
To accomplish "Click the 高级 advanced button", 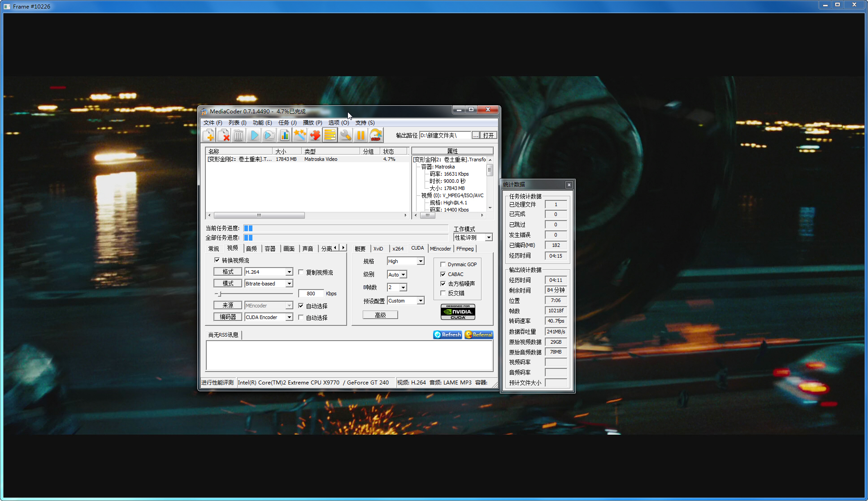I will click(x=380, y=315).
